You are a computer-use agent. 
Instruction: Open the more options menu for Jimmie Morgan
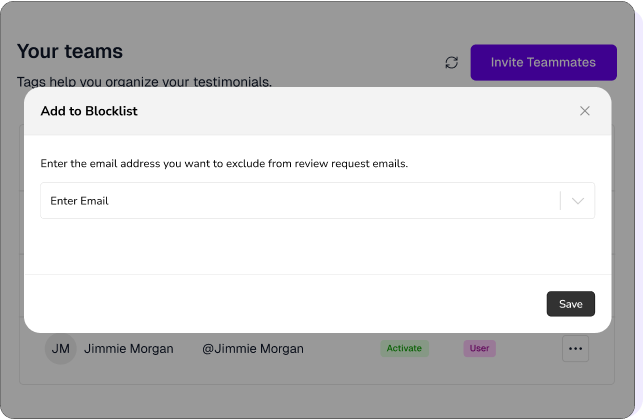(575, 348)
